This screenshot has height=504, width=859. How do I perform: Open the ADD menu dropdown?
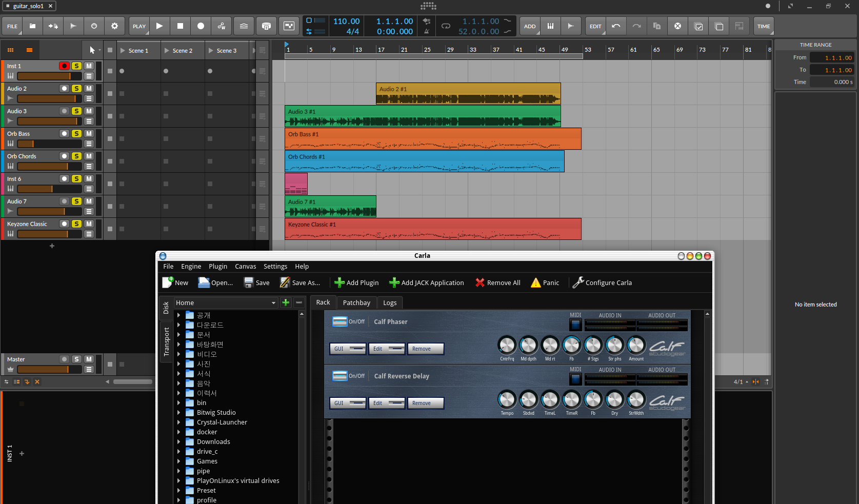click(x=530, y=26)
